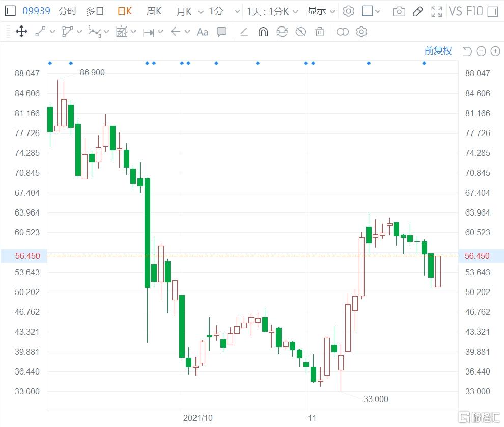The width and height of the screenshot is (504, 427).
Task: Zoom in chart with plus button
Action: [x=495, y=51]
